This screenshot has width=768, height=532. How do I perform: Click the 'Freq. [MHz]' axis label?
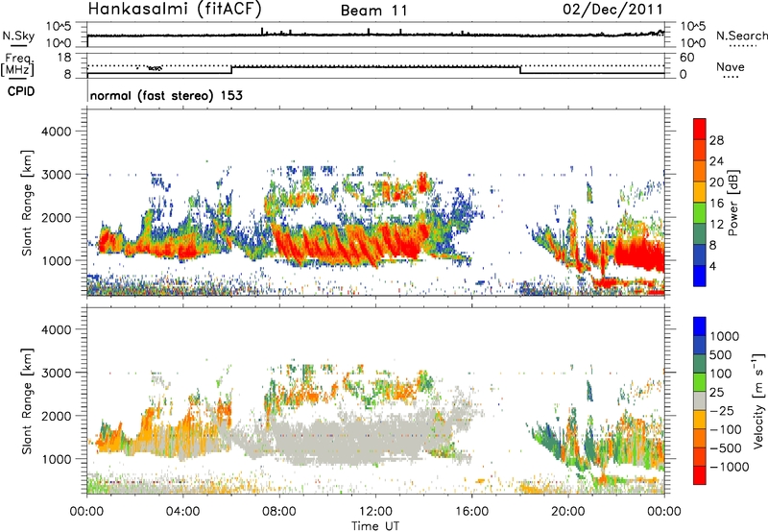click(18, 65)
